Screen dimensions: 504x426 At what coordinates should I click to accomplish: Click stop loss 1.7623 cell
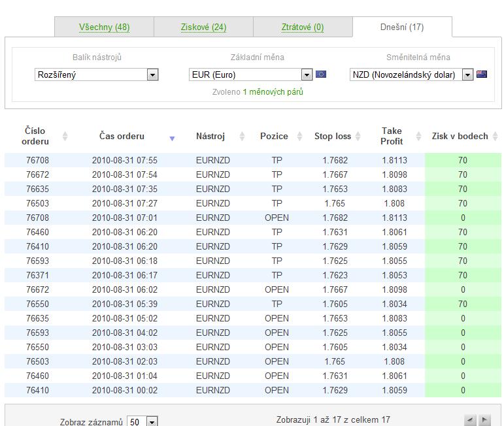click(335, 275)
